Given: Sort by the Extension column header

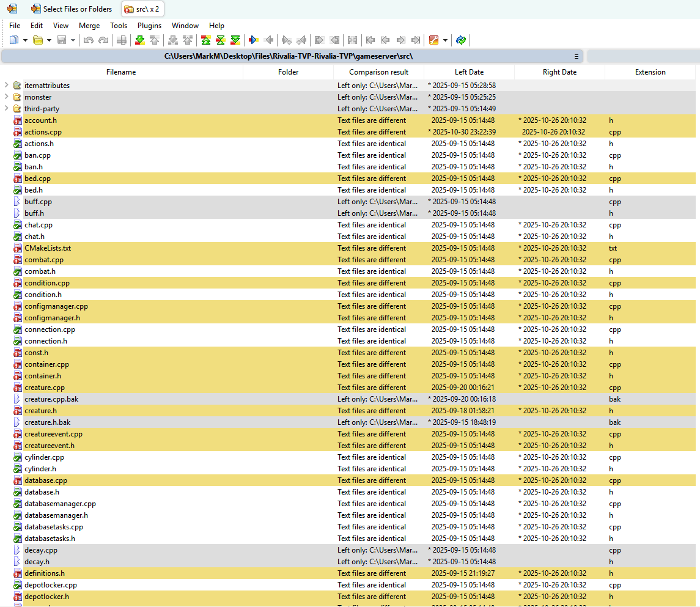Looking at the screenshot, I should [650, 72].
